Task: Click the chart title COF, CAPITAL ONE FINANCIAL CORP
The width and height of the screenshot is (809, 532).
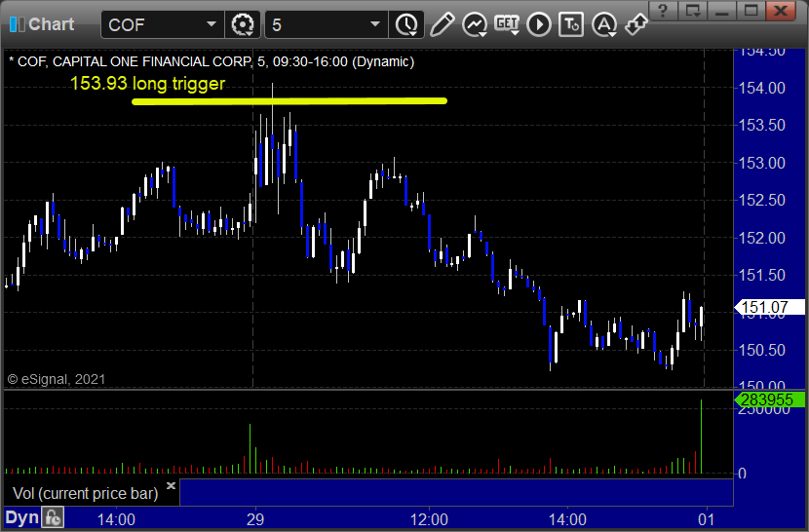Action: coord(135,62)
